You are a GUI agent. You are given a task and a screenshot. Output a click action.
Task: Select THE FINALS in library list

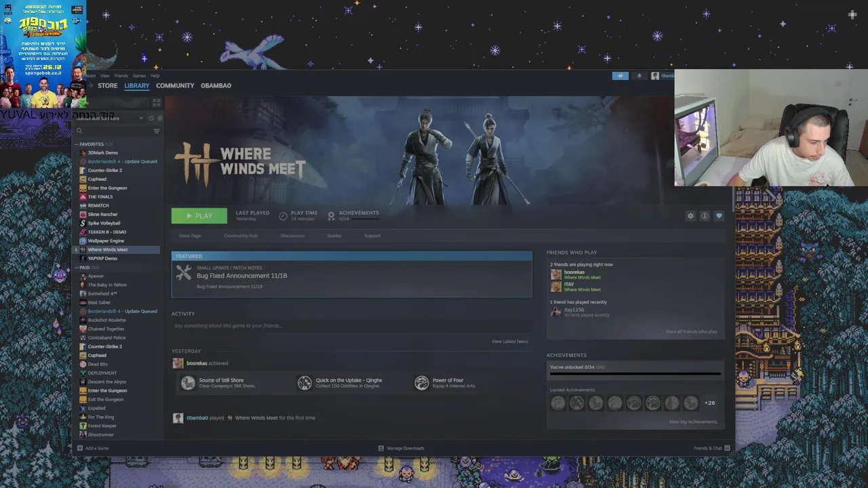100,197
